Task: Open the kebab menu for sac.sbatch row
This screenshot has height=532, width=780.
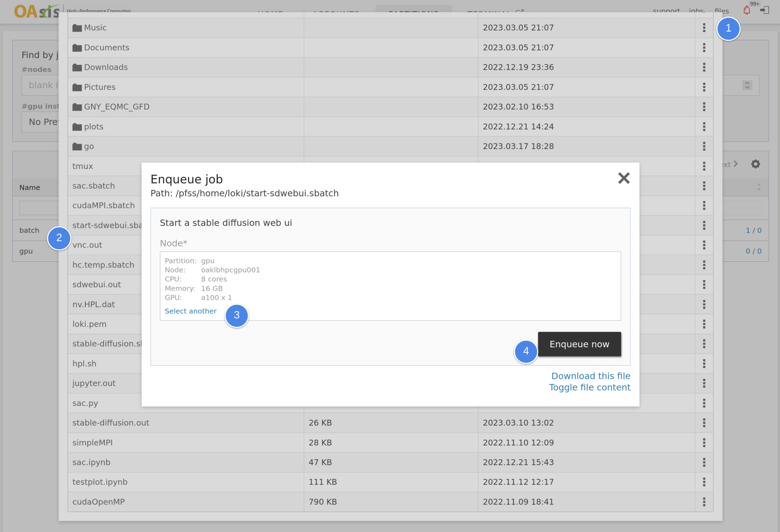Action: (704, 186)
